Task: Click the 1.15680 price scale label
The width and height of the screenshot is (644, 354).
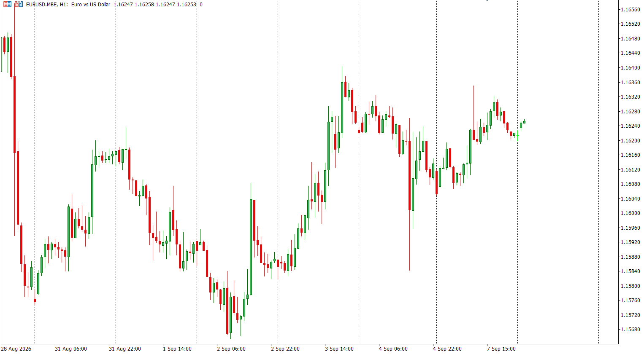Action: (x=630, y=329)
